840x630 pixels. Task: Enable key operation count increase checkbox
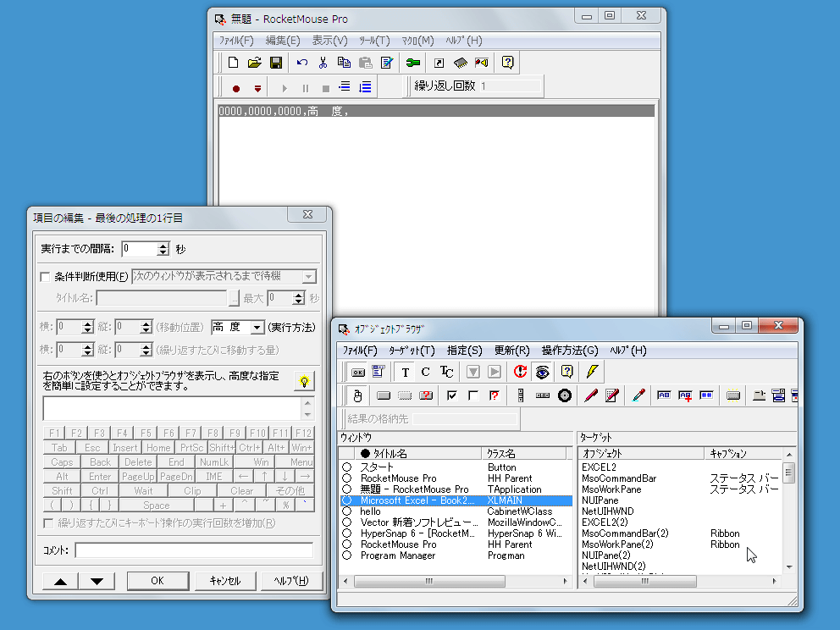48,523
